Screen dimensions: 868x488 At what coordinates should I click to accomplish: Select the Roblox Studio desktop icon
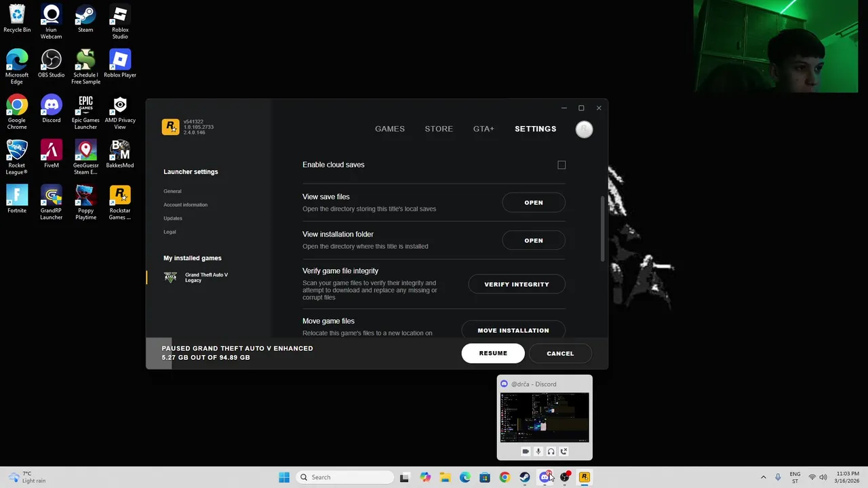120,22
